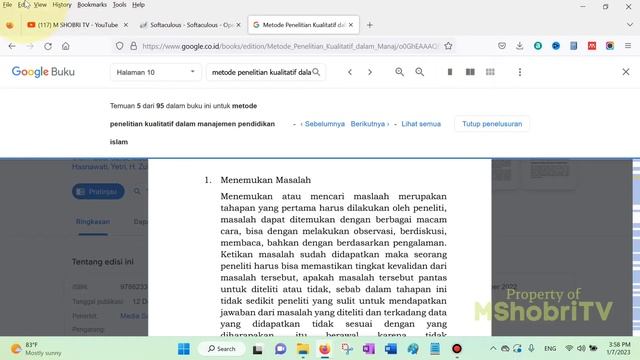Click the red record icon in taskbar

tap(457, 349)
